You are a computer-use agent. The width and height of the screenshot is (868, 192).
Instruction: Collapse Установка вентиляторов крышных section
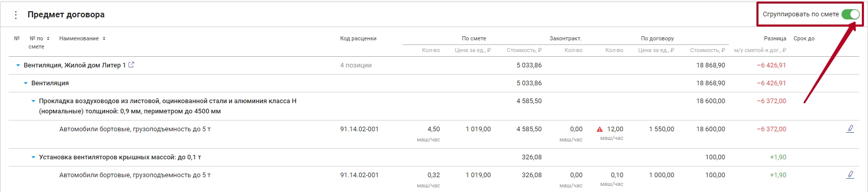34,157
